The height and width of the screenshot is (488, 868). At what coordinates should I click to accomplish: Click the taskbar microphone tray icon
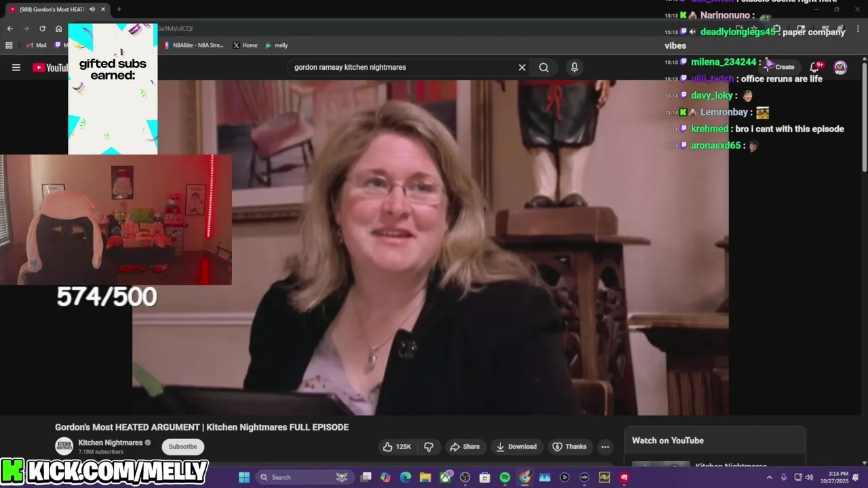pyautogui.click(x=784, y=477)
